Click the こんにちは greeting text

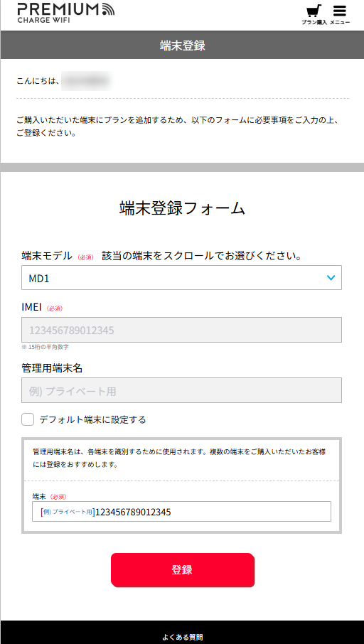[38, 81]
